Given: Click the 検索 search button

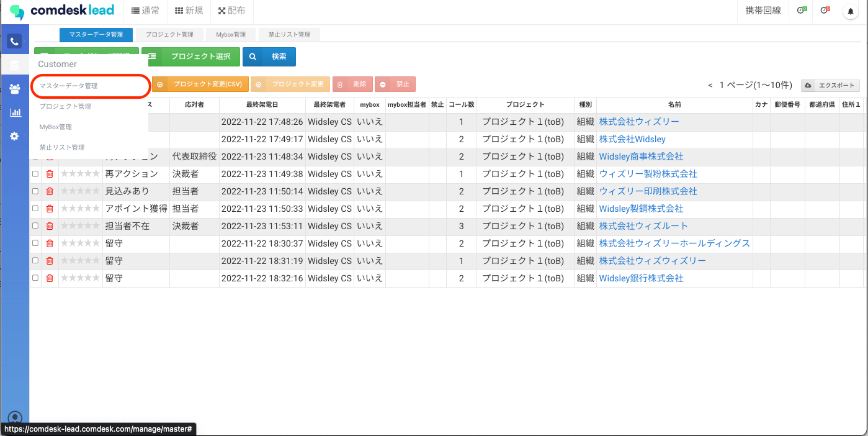Looking at the screenshot, I should click(x=269, y=57).
